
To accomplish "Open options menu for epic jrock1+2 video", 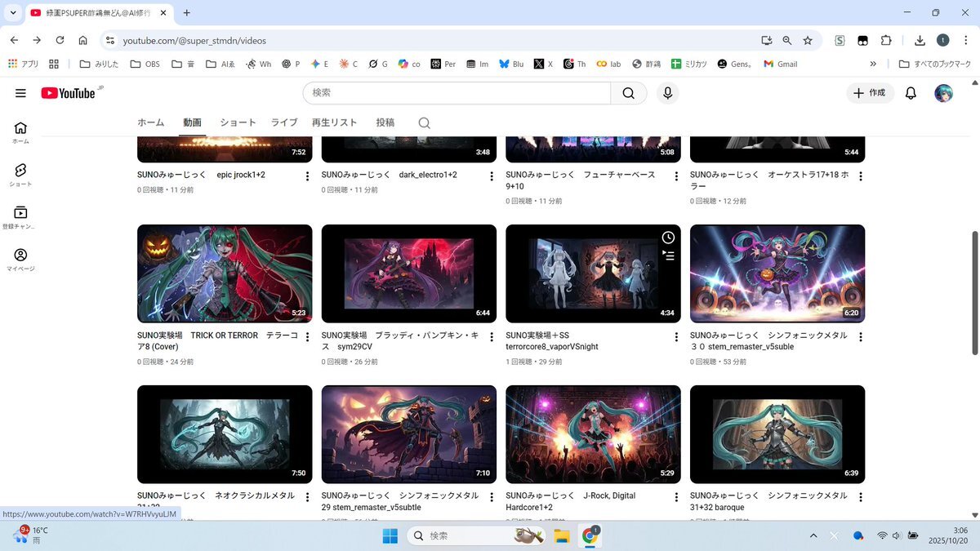I will point(307,176).
